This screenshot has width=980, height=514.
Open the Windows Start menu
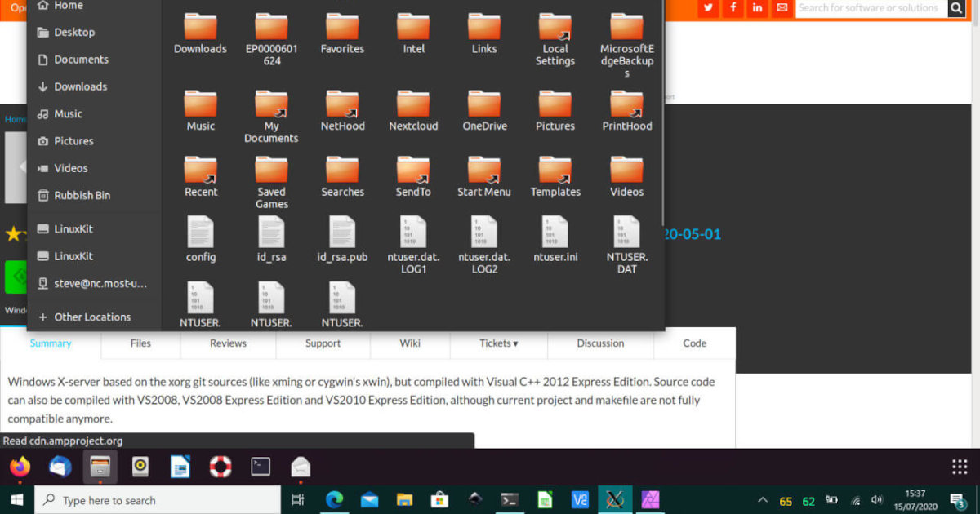click(17, 500)
